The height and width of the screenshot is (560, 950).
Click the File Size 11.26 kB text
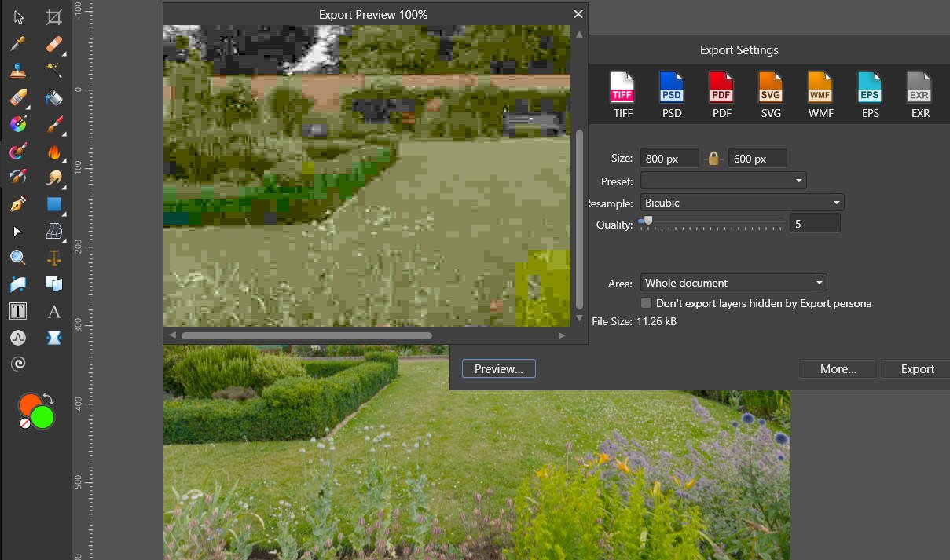pos(634,321)
